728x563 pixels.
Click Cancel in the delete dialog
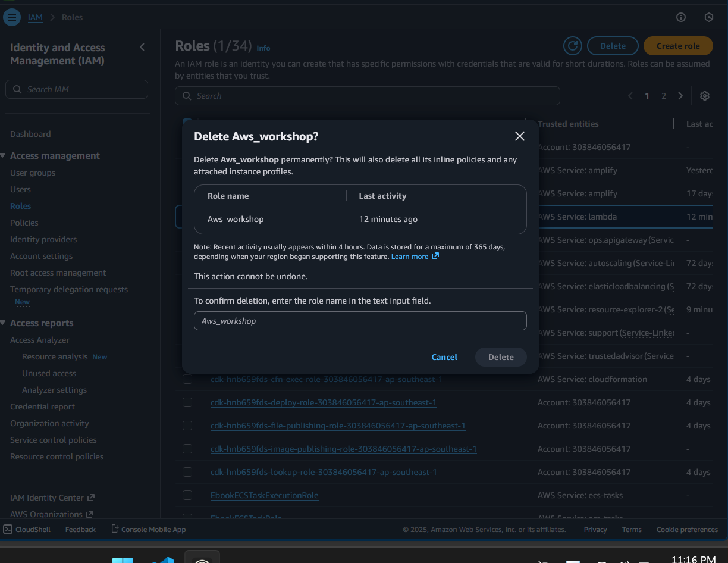[444, 357]
